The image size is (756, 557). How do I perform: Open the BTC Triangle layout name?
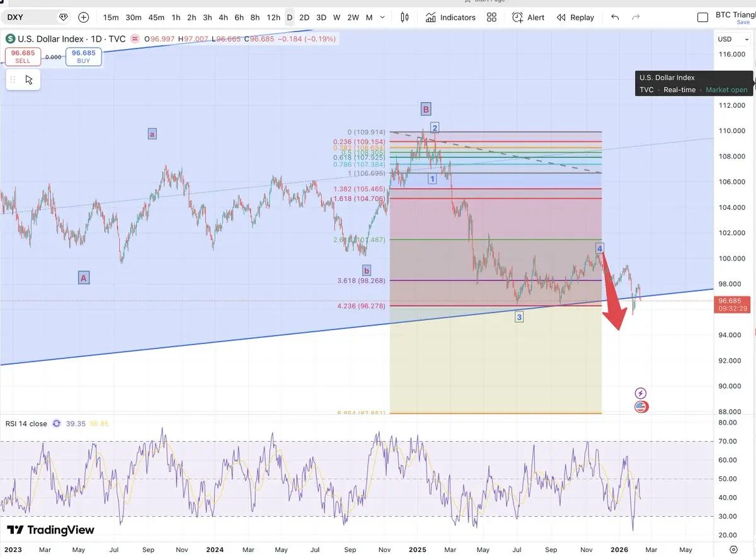736,14
